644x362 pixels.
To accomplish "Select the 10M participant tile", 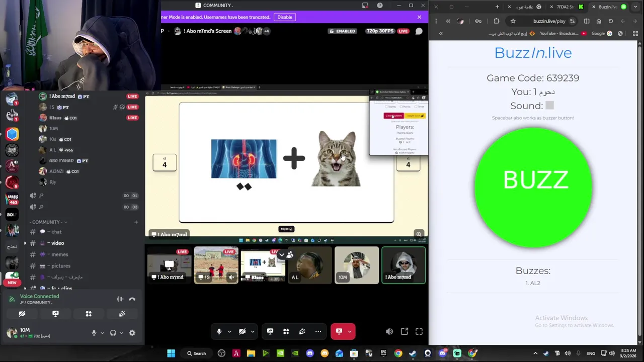I will (x=357, y=265).
